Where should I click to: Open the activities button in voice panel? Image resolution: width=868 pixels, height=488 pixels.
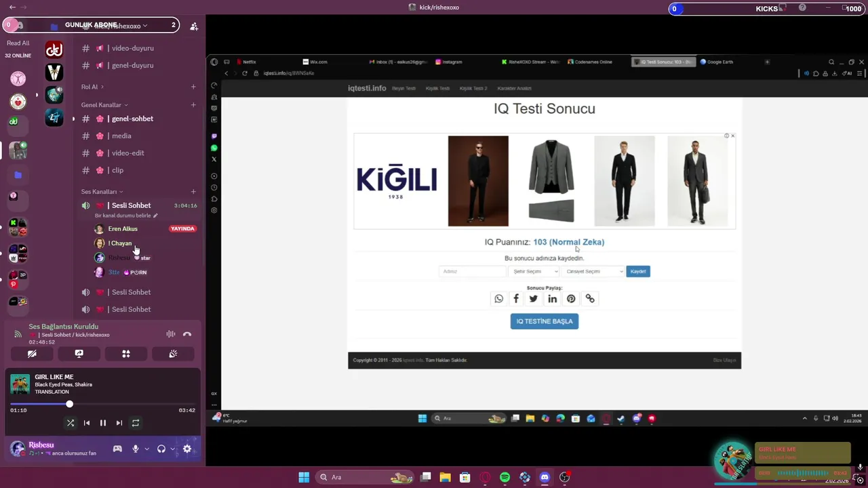point(126,354)
